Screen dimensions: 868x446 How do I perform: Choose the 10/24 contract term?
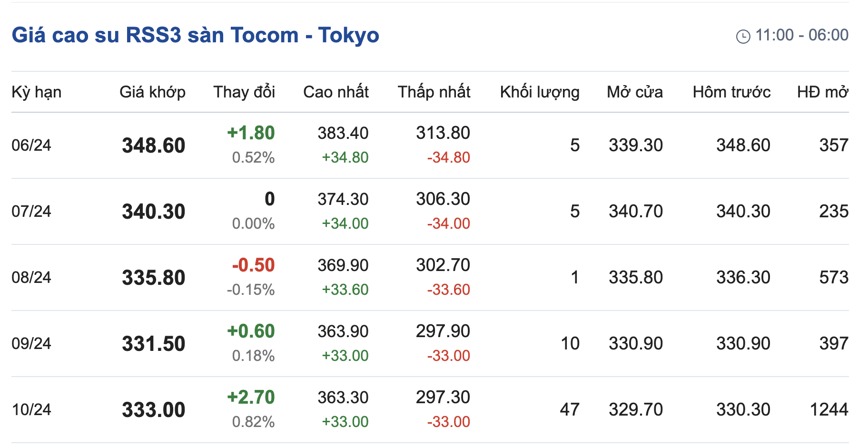click(x=31, y=409)
